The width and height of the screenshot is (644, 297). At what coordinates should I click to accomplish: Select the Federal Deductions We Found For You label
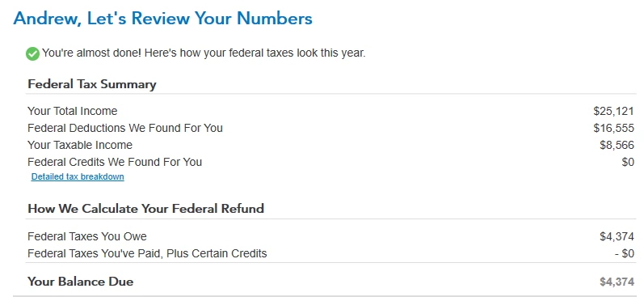tap(125, 128)
